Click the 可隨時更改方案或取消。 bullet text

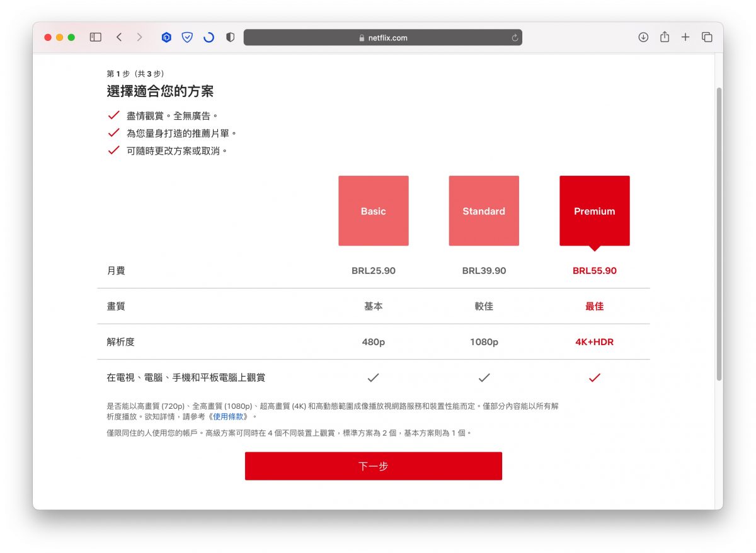[x=177, y=151]
